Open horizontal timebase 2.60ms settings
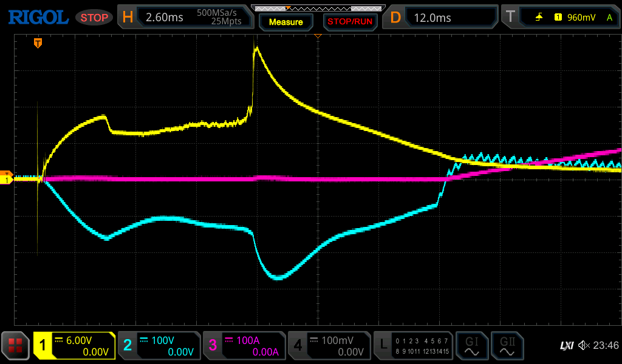Screen dimensions: 622x364 coord(185,18)
